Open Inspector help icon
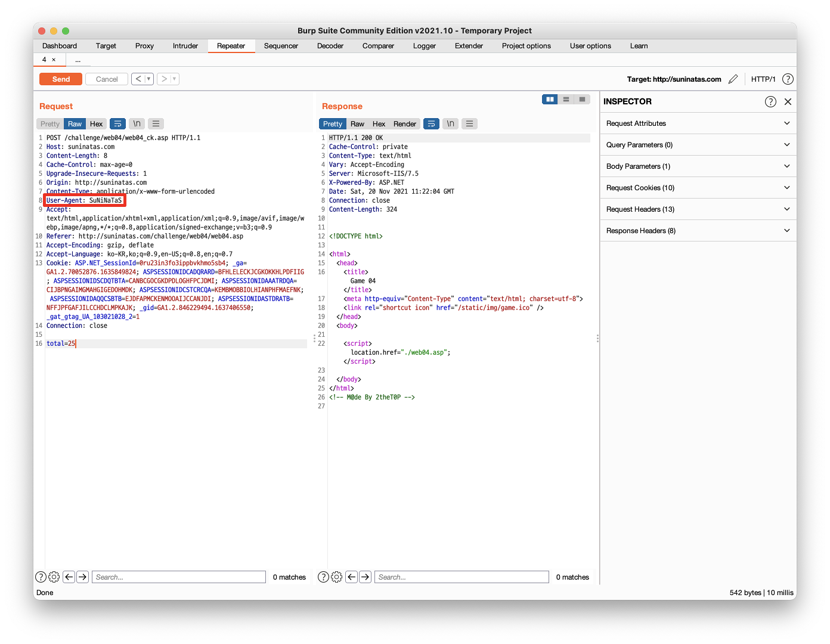The image size is (830, 644). 770,101
